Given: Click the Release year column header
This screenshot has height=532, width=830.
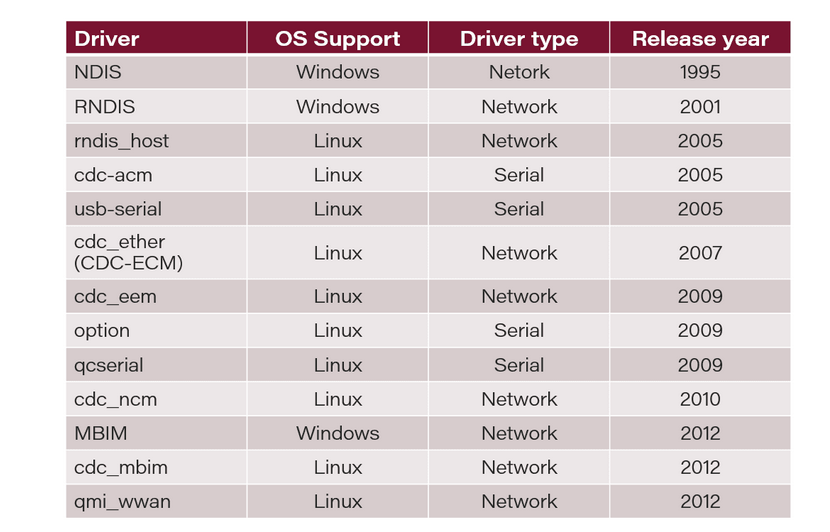Looking at the screenshot, I should click(700, 39).
